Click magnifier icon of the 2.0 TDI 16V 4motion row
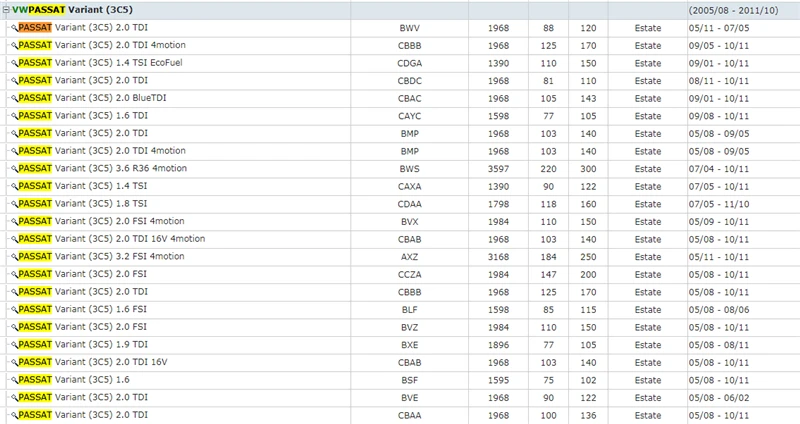 [x=14, y=239]
